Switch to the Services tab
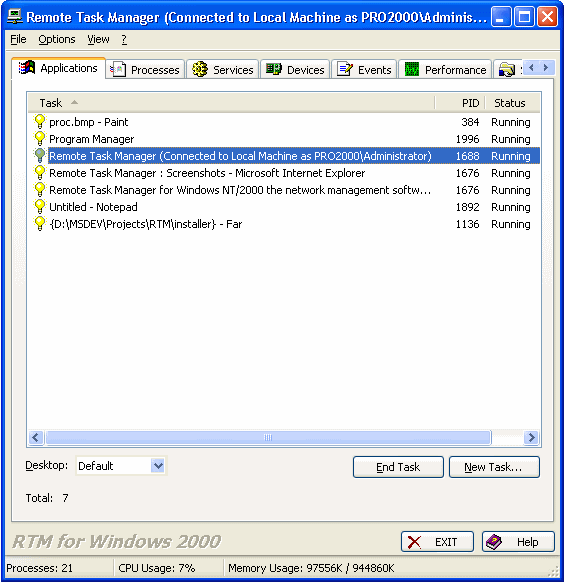This screenshot has width=565, height=583. 222,70
